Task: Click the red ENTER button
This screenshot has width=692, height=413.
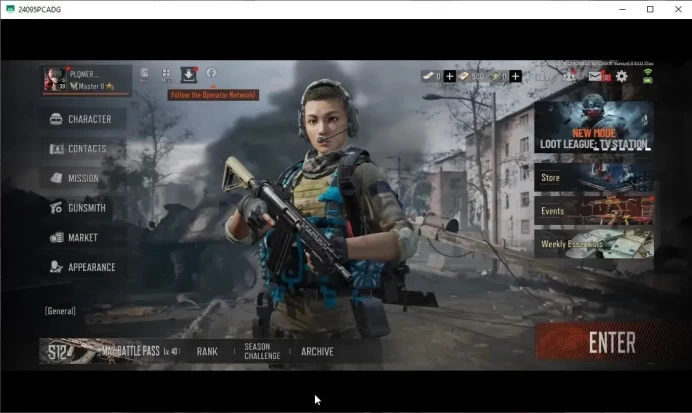Action: 613,342
